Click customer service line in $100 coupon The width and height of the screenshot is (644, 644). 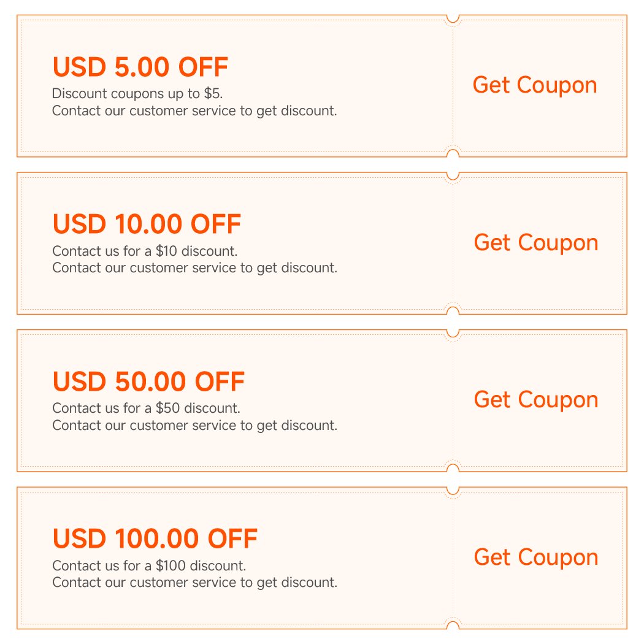[x=194, y=583]
